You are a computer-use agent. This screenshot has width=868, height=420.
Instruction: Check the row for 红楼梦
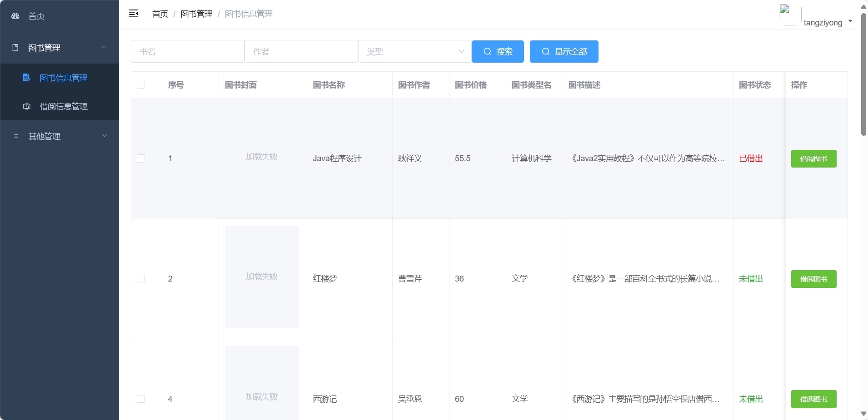141,279
